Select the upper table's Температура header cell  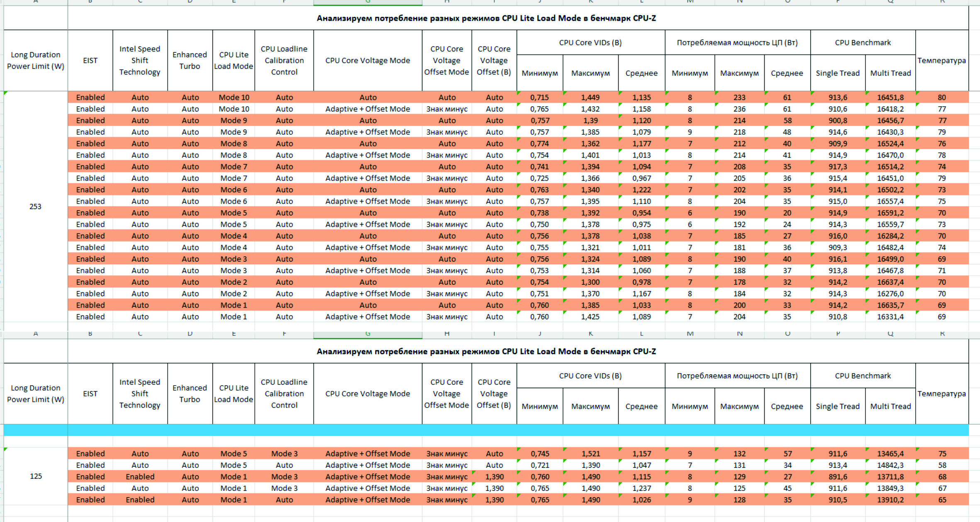point(941,61)
